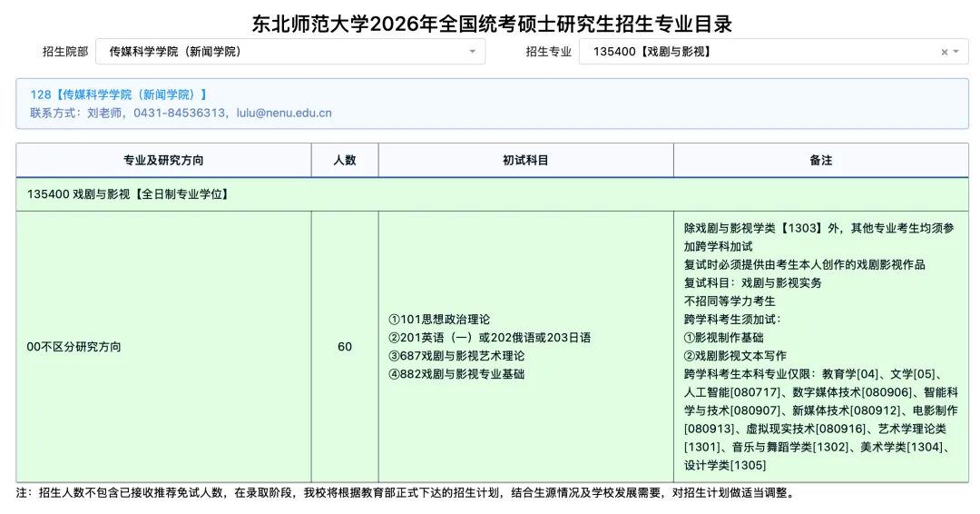Click the 复试科目：戏剧与影视实务 remark
The image size is (980, 514).
(x=752, y=282)
